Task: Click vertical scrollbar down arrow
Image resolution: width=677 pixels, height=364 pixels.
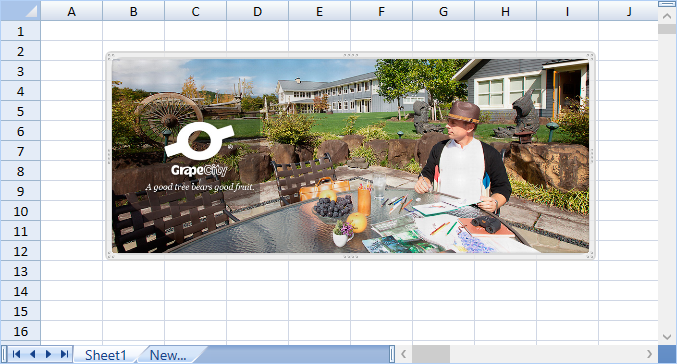Action: pyautogui.click(x=667, y=336)
